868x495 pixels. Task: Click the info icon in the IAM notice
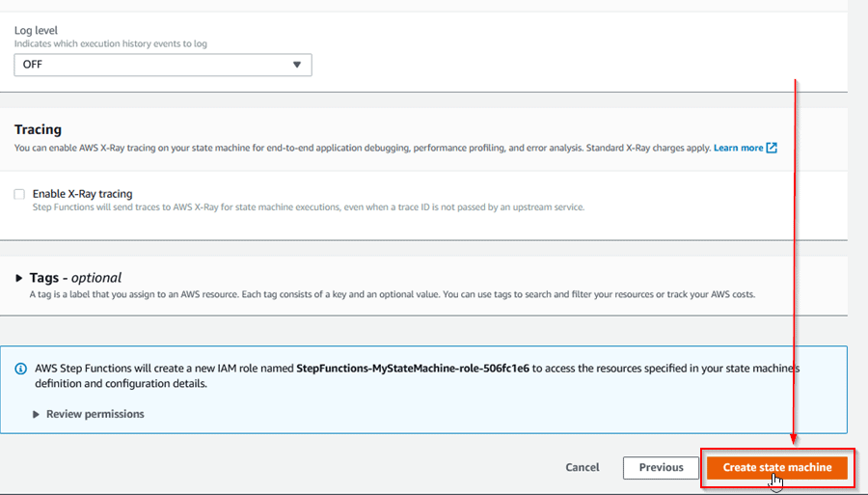click(x=21, y=369)
